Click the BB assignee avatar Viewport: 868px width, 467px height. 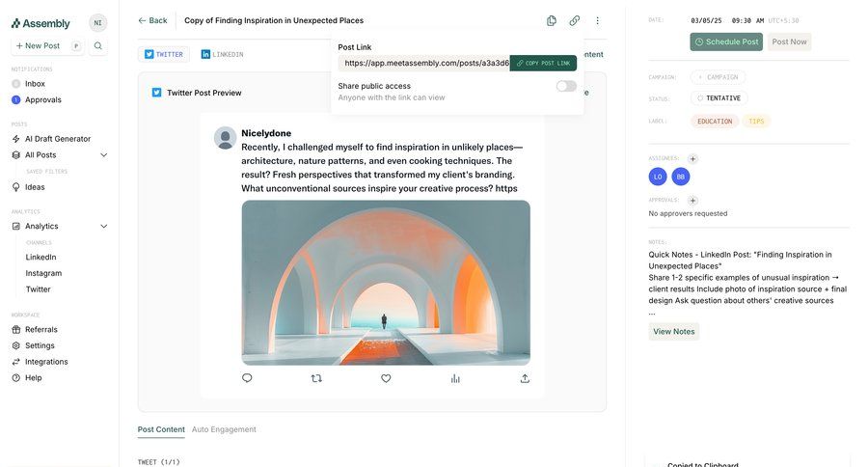click(681, 177)
